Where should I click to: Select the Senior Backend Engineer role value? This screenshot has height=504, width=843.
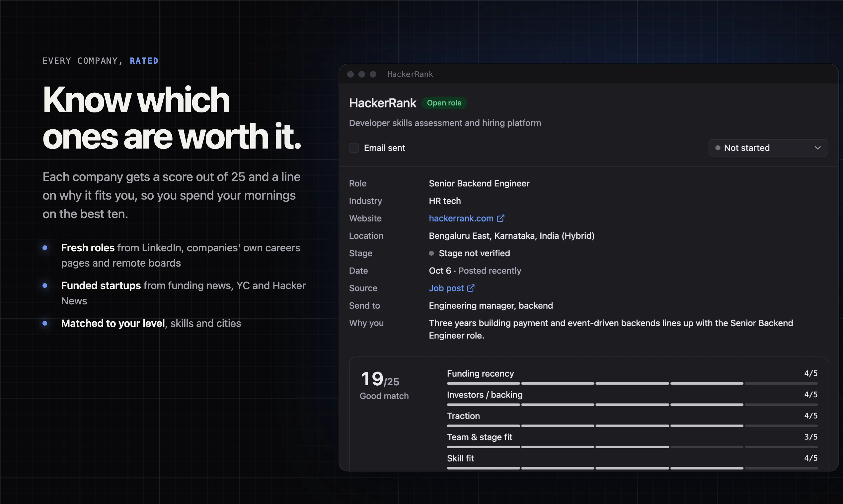[x=479, y=183]
